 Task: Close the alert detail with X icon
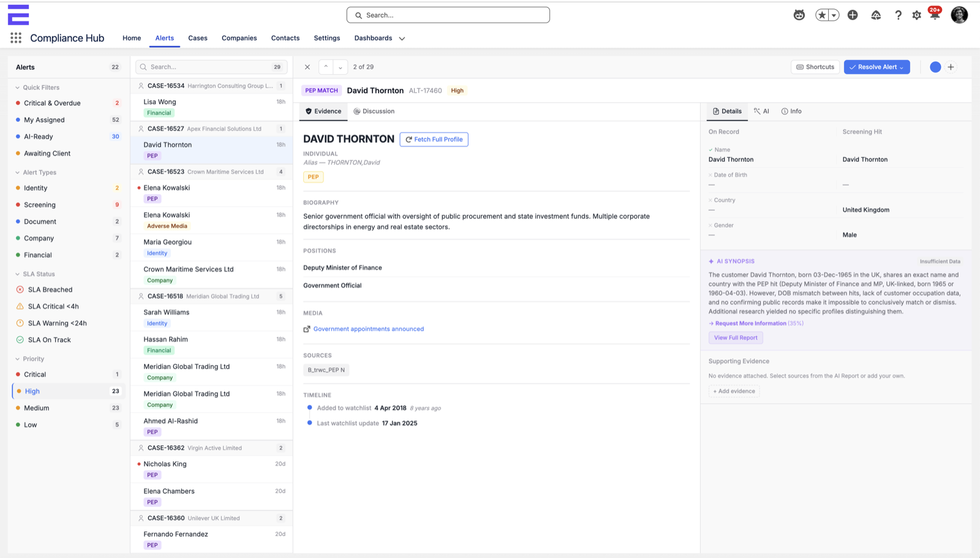coord(307,67)
